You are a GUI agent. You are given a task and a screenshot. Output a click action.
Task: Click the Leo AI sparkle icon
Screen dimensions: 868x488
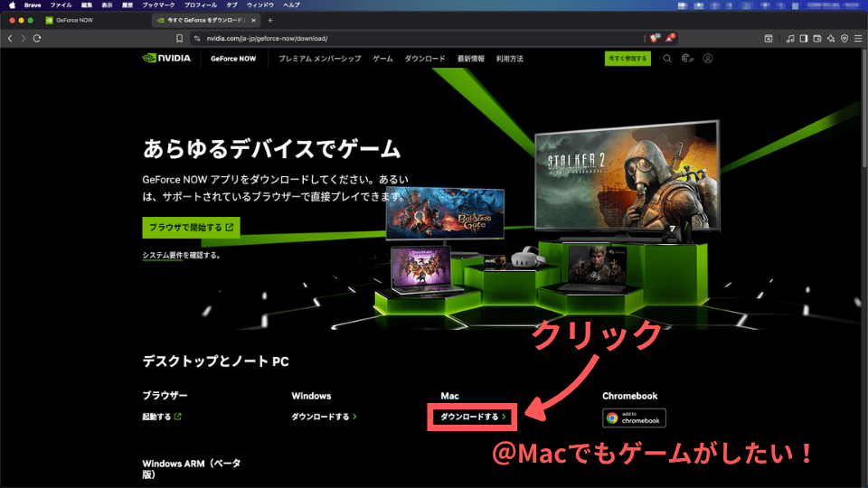[831, 38]
